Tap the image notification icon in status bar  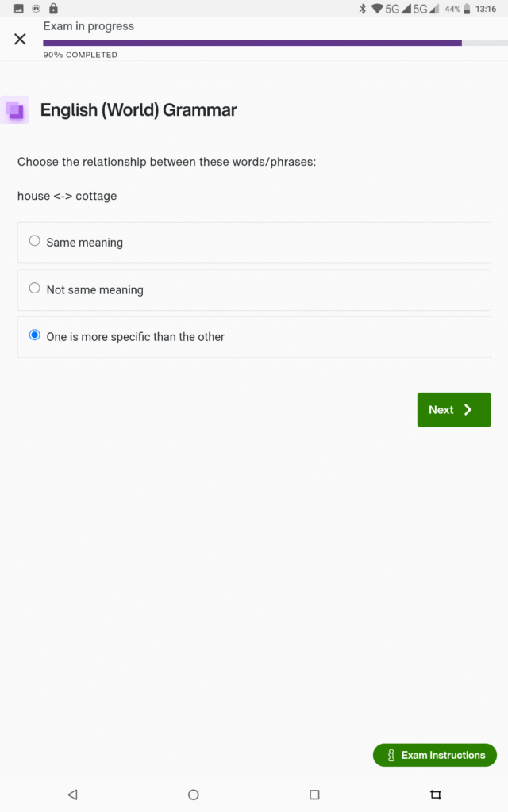tap(19, 9)
